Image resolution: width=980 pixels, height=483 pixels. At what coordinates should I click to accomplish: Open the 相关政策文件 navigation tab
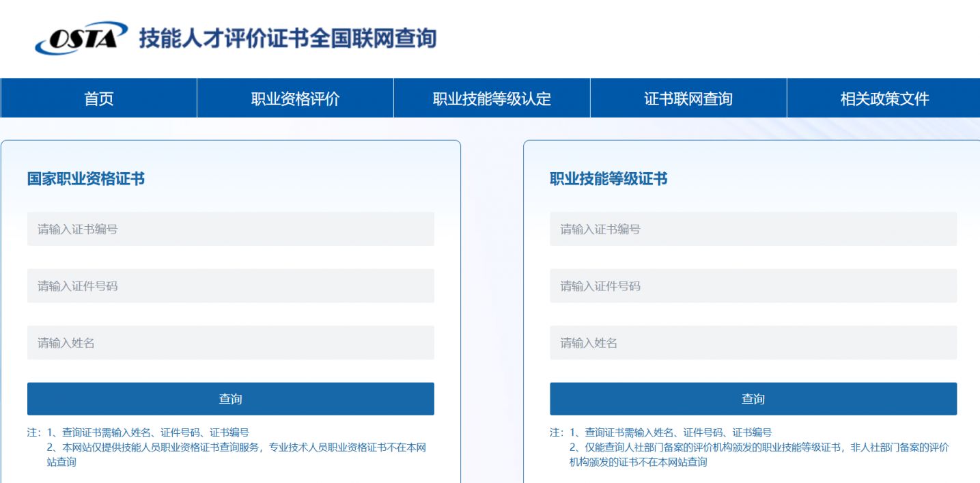click(884, 98)
